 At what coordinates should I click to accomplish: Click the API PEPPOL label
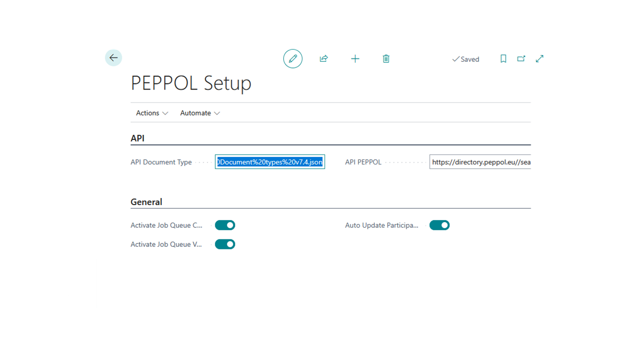[363, 162]
